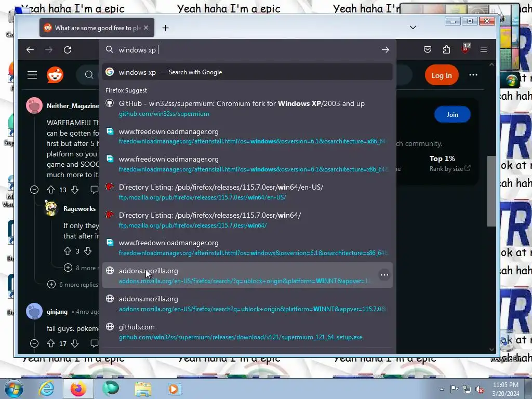Collapse the ginjang comment thread
The width and height of the screenshot is (532, 399).
(34, 343)
